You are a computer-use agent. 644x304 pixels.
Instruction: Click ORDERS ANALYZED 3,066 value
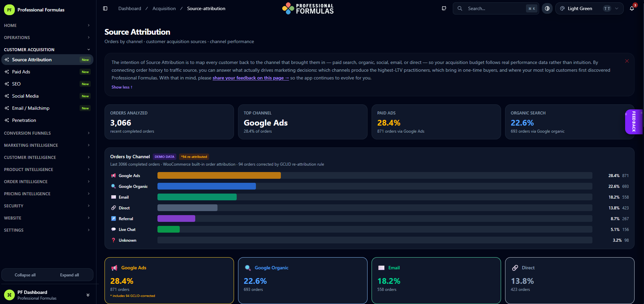pos(121,123)
